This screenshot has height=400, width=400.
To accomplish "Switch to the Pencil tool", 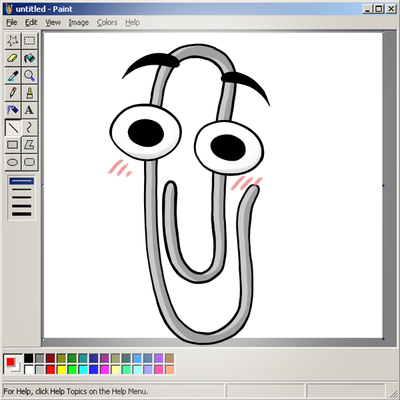I will pos(13,93).
